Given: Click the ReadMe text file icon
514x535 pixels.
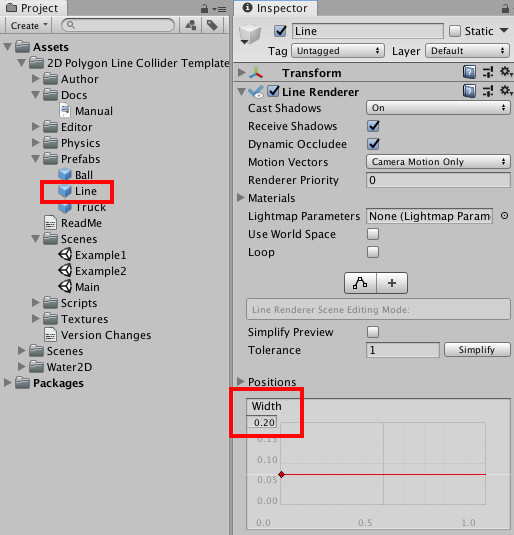Looking at the screenshot, I should (x=51, y=223).
